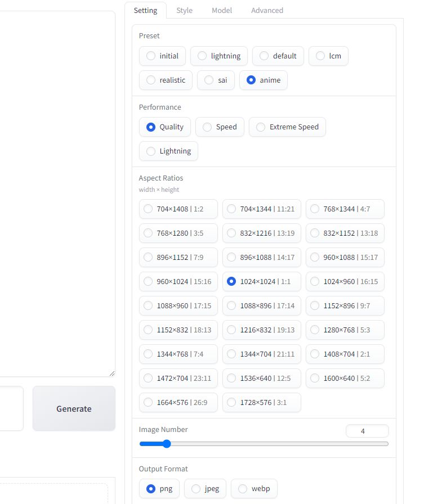This screenshot has width=442, height=504.
Task: Choose aspect ratio 960×1024 | 15:16
Action: [x=178, y=282]
